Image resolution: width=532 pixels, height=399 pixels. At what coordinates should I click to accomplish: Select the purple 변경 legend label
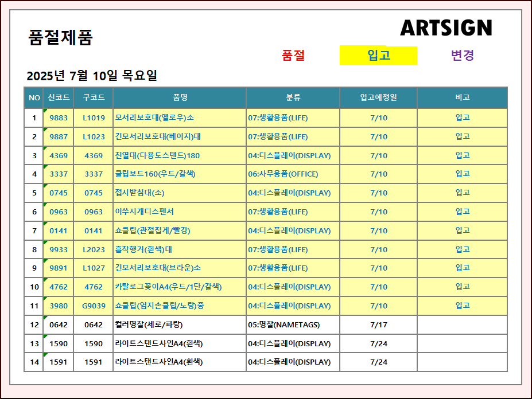click(462, 56)
